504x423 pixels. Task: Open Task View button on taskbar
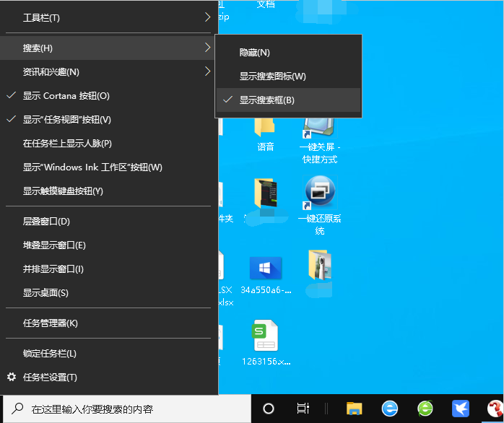click(303, 409)
